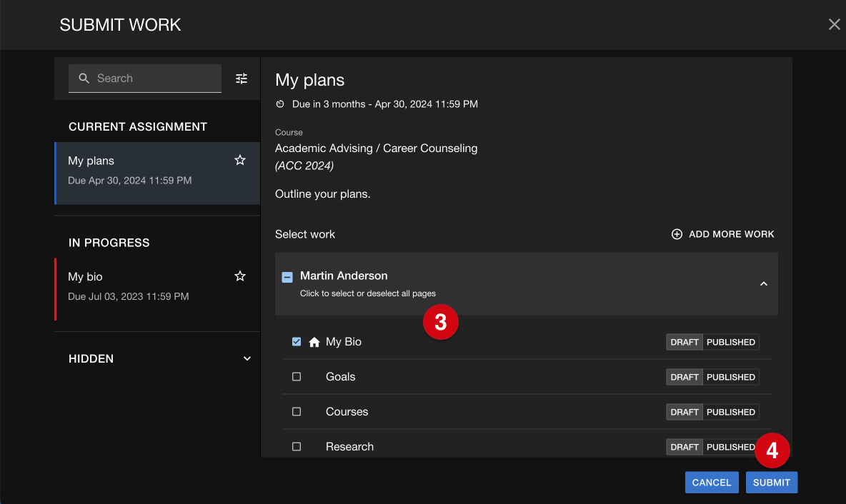
Task: Tick the Courses page checkbox
Action: (x=297, y=412)
